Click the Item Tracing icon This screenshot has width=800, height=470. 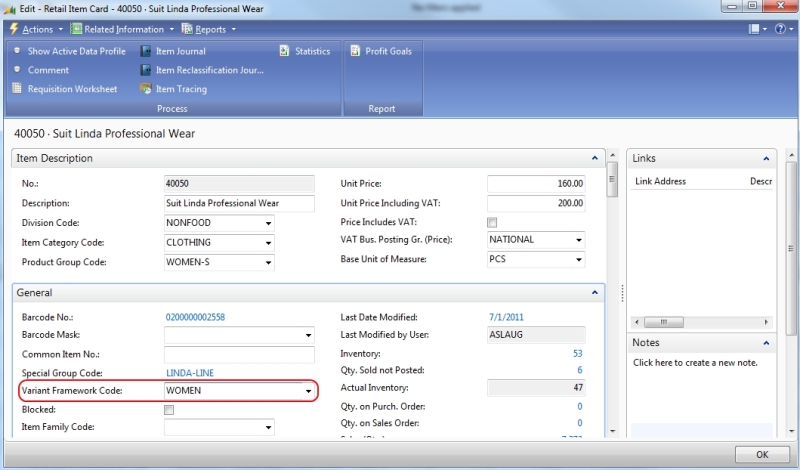(x=146, y=89)
